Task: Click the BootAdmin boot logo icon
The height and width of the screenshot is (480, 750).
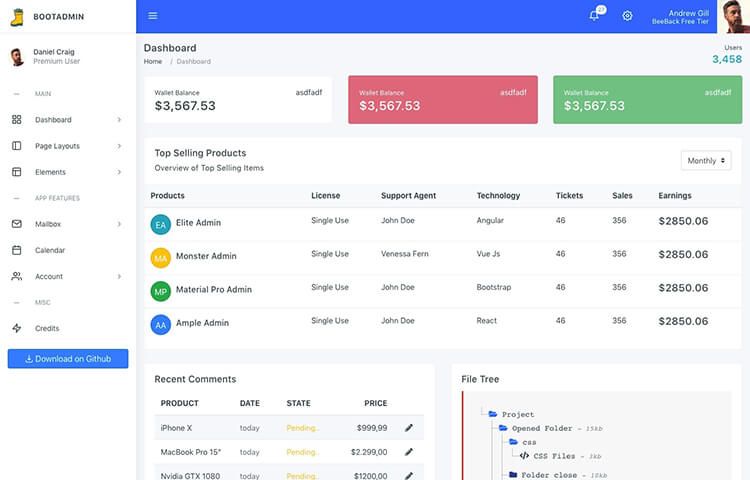Action: tap(17, 17)
